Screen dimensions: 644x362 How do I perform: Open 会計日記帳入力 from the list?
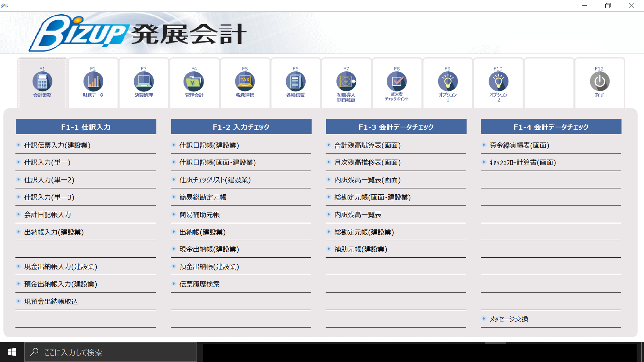point(48,215)
